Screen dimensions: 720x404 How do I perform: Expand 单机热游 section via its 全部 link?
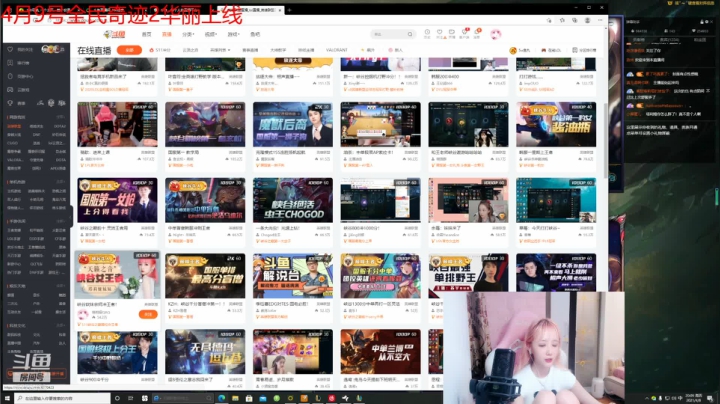pos(61,182)
